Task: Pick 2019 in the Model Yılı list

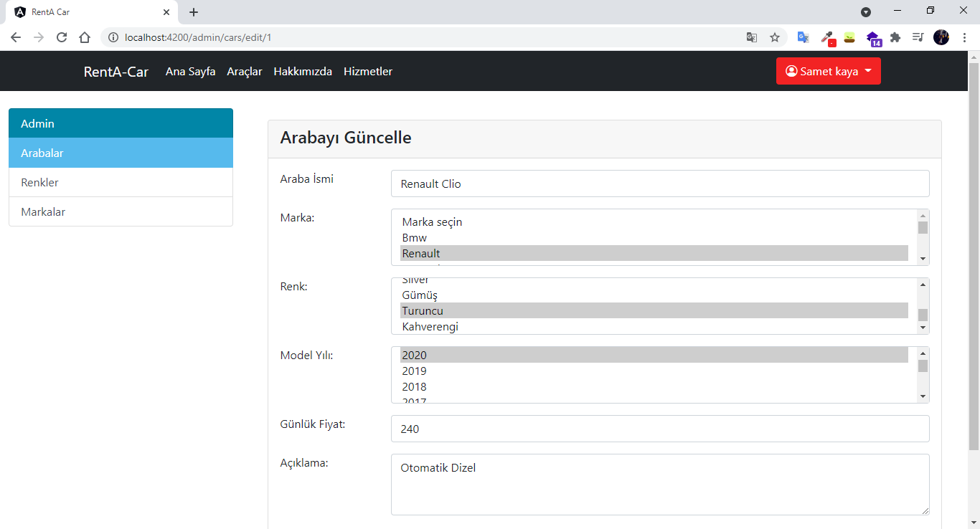Action: click(415, 371)
